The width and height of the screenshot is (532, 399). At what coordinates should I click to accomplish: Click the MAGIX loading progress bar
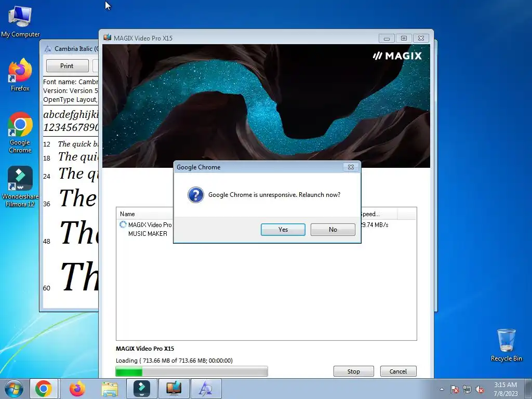tap(192, 371)
